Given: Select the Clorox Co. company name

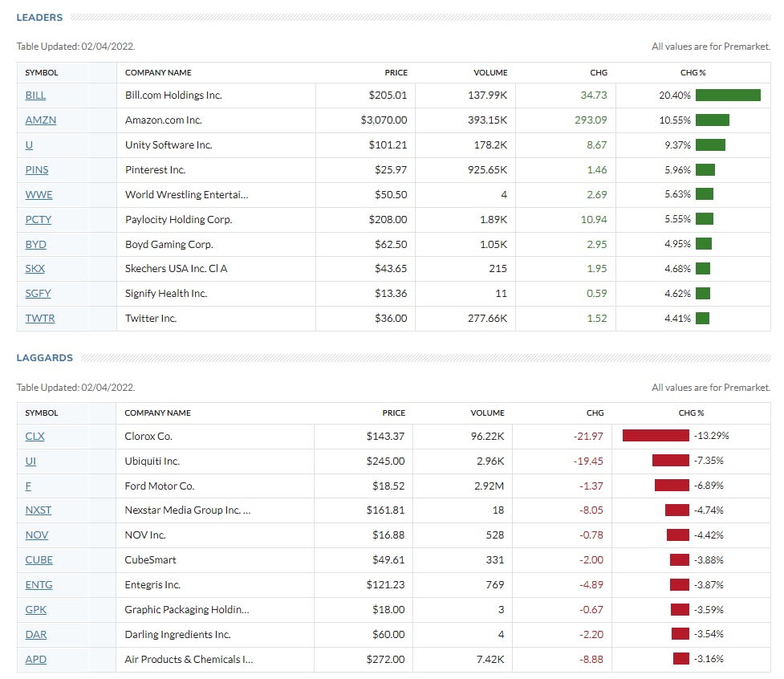Looking at the screenshot, I should pyautogui.click(x=148, y=436).
